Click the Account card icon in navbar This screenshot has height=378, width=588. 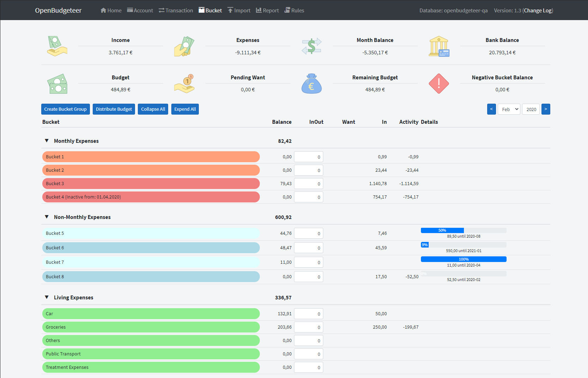[x=130, y=10]
